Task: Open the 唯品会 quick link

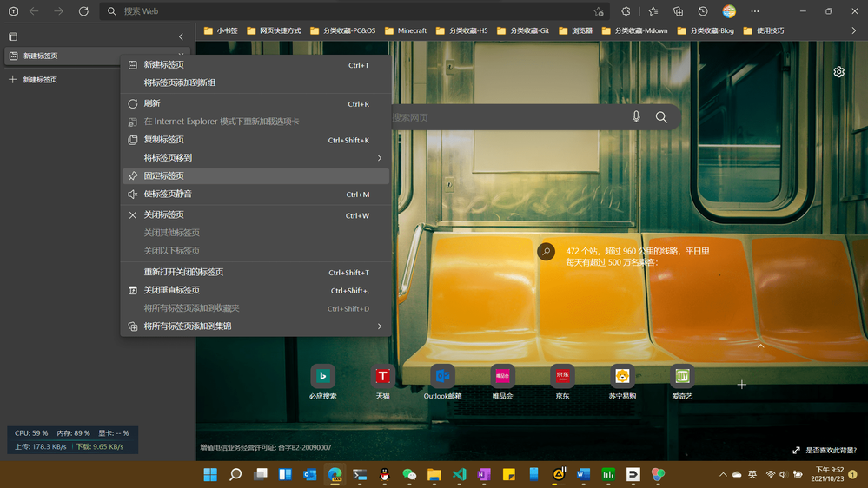Action: (503, 382)
